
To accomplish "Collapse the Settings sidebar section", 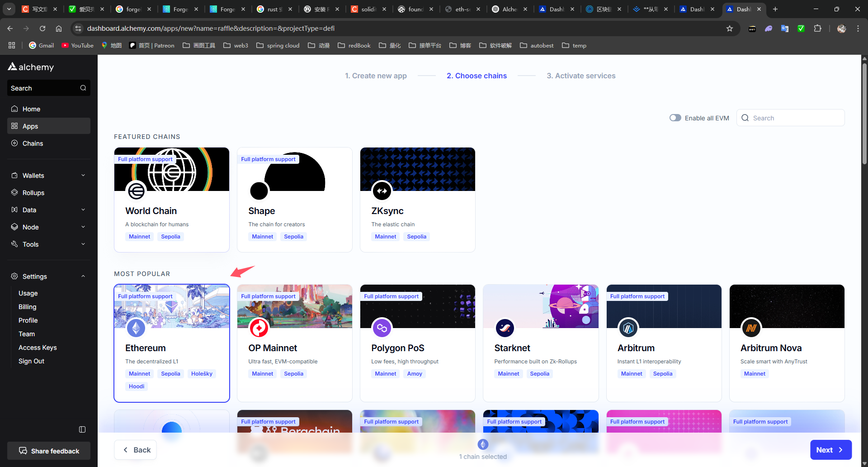I will [49, 276].
